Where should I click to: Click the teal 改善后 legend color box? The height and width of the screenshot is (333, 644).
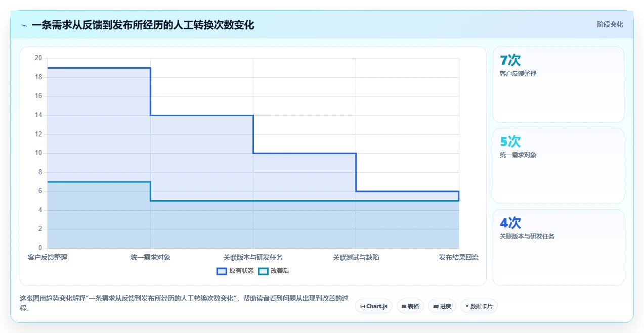(263, 271)
